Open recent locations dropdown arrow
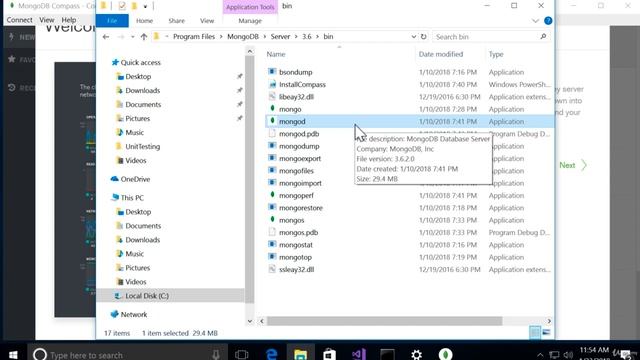This screenshot has width=640, height=360. click(133, 37)
